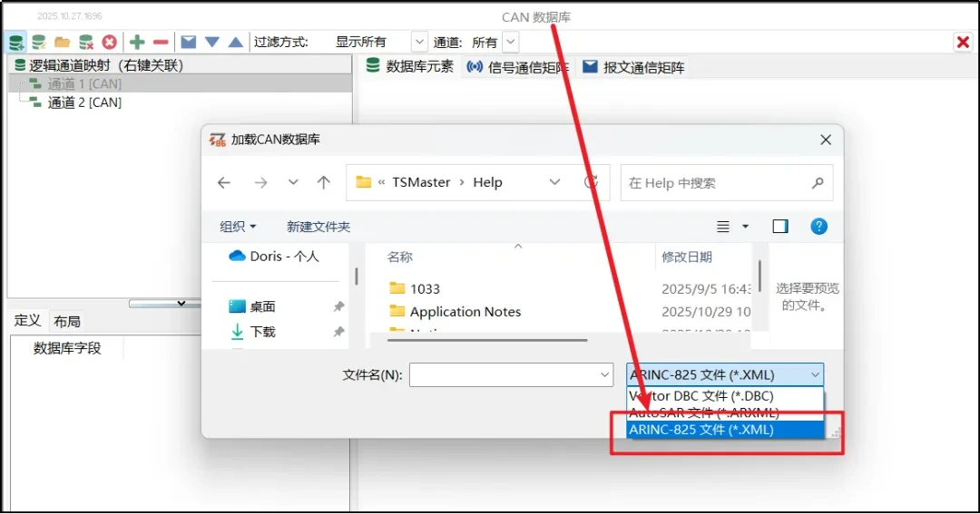
Task: Click 新建文件夹 button
Action: click(x=318, y=227)
